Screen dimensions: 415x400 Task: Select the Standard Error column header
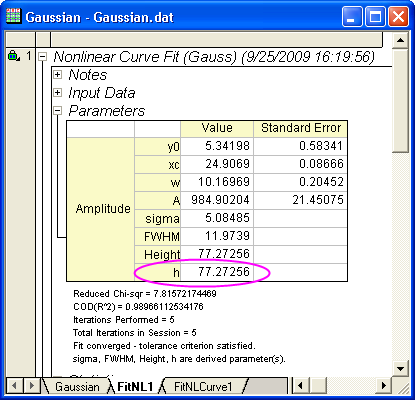[301, 129]
